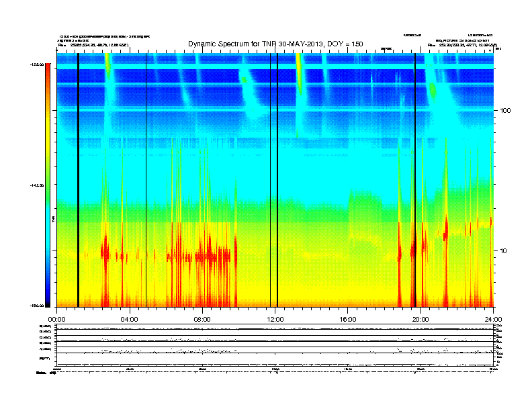Click the 08:00 time axis label
Viewport: 532px width, 411px height.
click(202, 320)
